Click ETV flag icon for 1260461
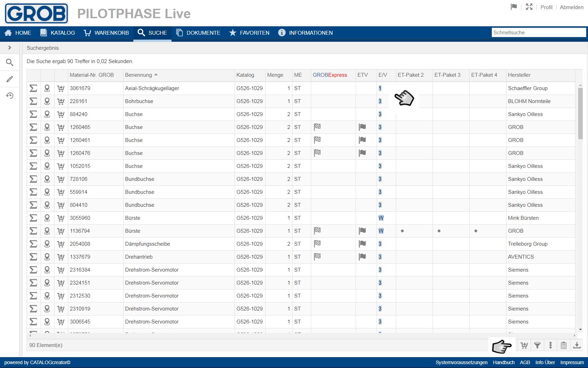588x368 pixels. point(362,140)
